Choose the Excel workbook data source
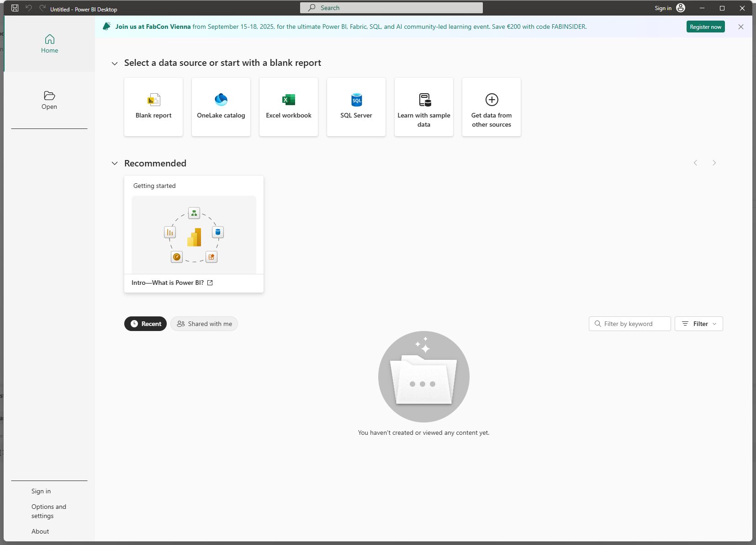The height and width of the screenshot is (545, 756). click(x=289, y=107)
